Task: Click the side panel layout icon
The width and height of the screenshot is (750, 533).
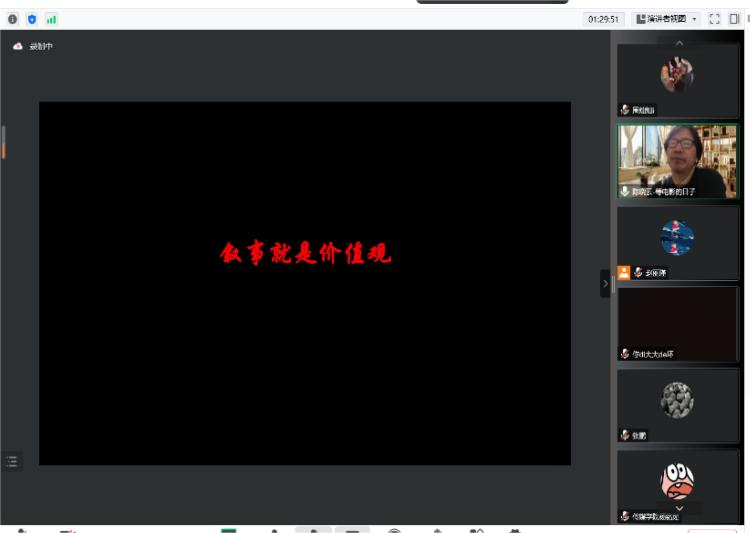Action: point(734,19)
